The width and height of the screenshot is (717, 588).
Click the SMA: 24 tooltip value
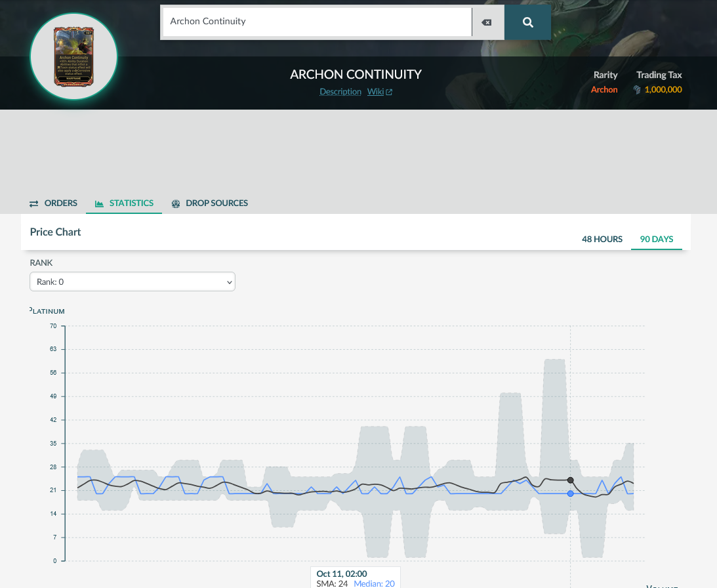tap(332, 583)
